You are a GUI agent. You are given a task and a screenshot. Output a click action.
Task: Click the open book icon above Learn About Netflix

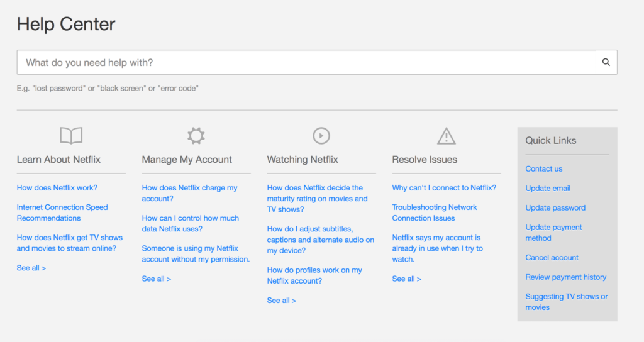point(71,136)
